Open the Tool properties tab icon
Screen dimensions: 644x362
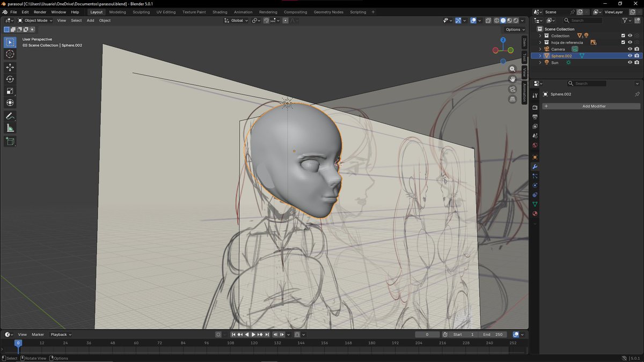pos(535,95)
